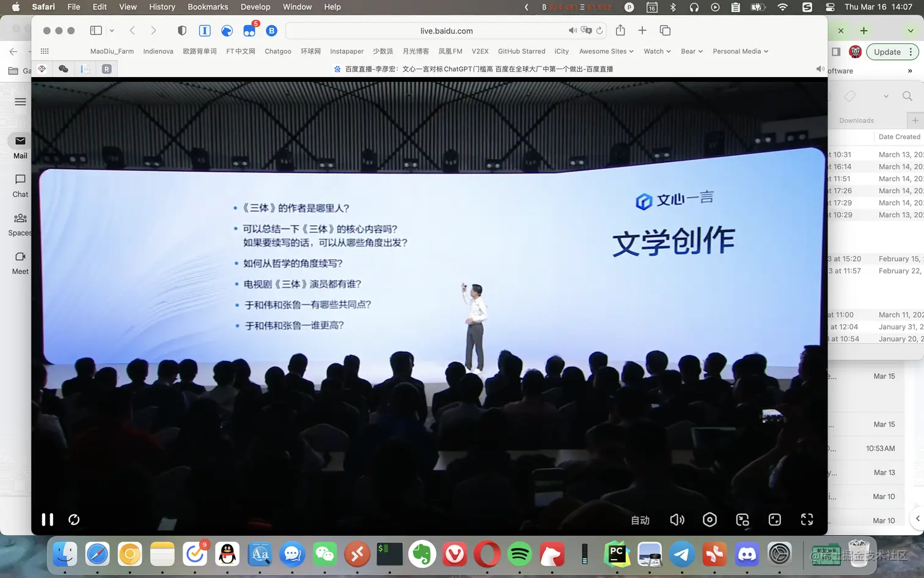Click the Instapaper 'I' extension icon

(x=205, y=30)
